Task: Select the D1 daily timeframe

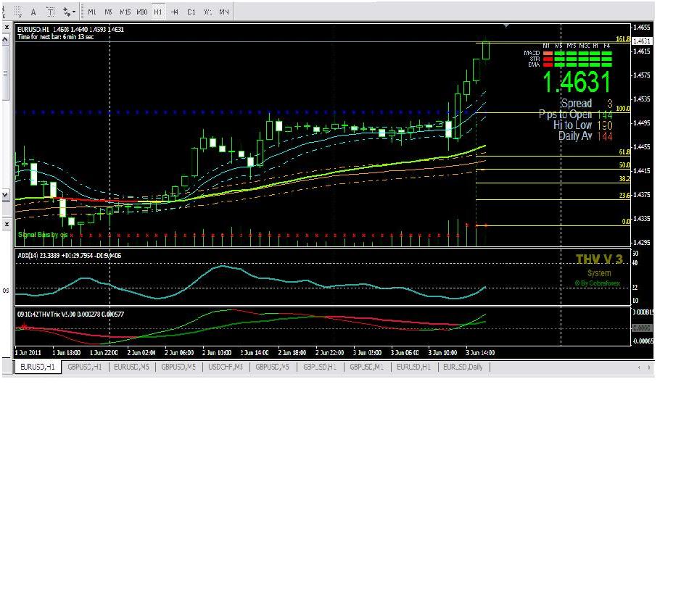Action: pyautogui.click(x=191, y=12)
